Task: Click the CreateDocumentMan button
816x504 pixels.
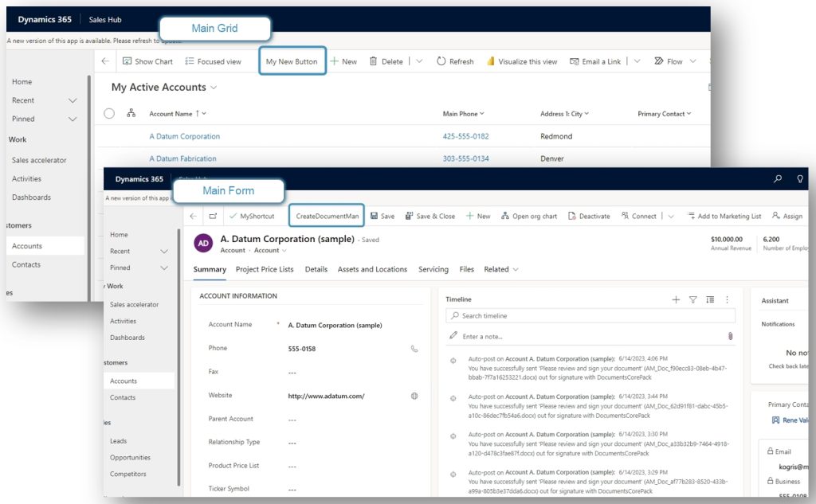Action: coord(327,216)
